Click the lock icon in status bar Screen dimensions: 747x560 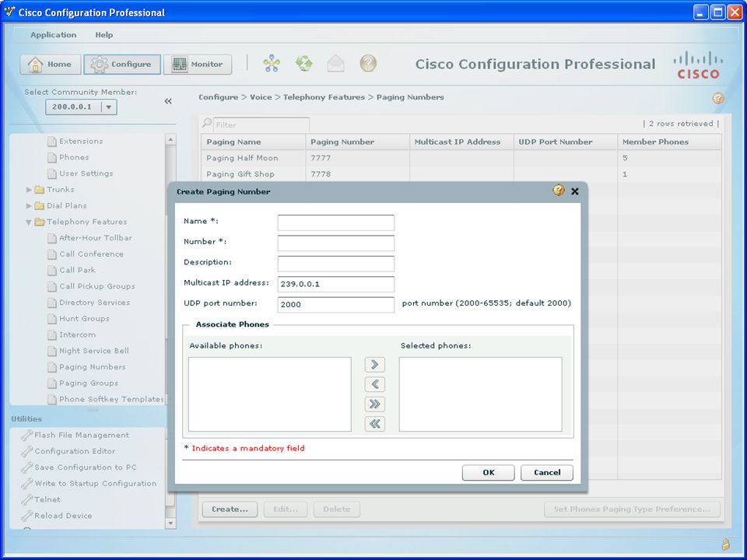tap(725, 544)
